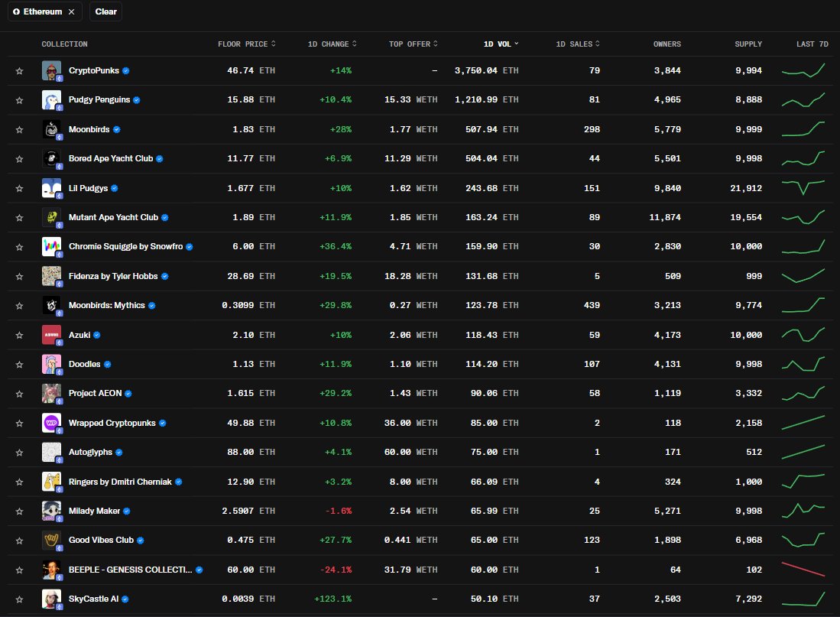Open the Wrapped Cryptopunks collection name
Image resolution: width=840 pixels, height=617 pixels.
click(x=112, y=423)
